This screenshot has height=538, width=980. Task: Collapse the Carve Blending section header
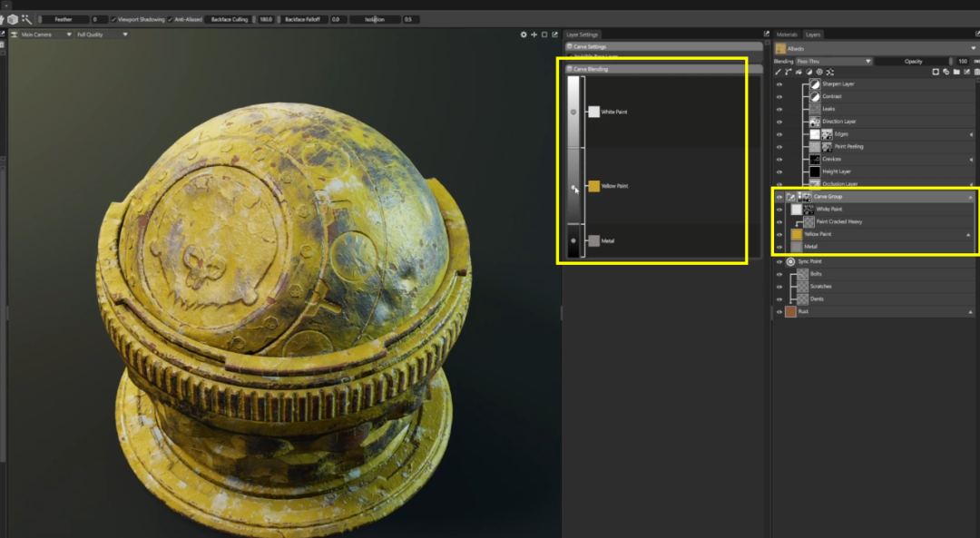click(x=663, y=69)
